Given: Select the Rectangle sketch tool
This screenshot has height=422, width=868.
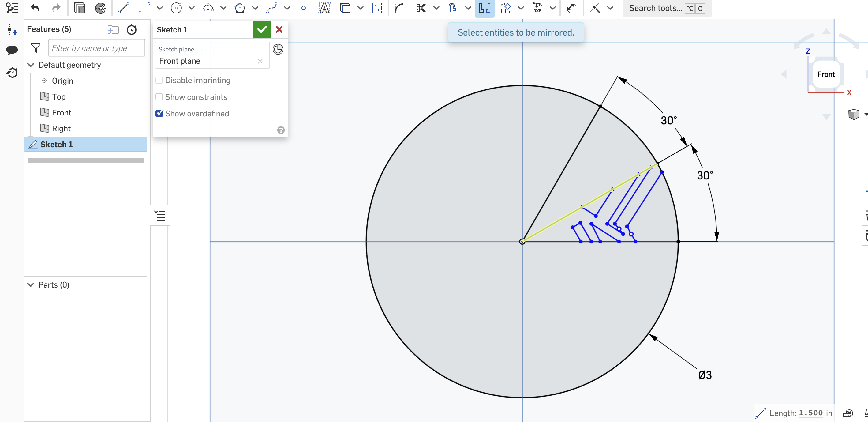Looking at the screenshot, I should [144, 8].
